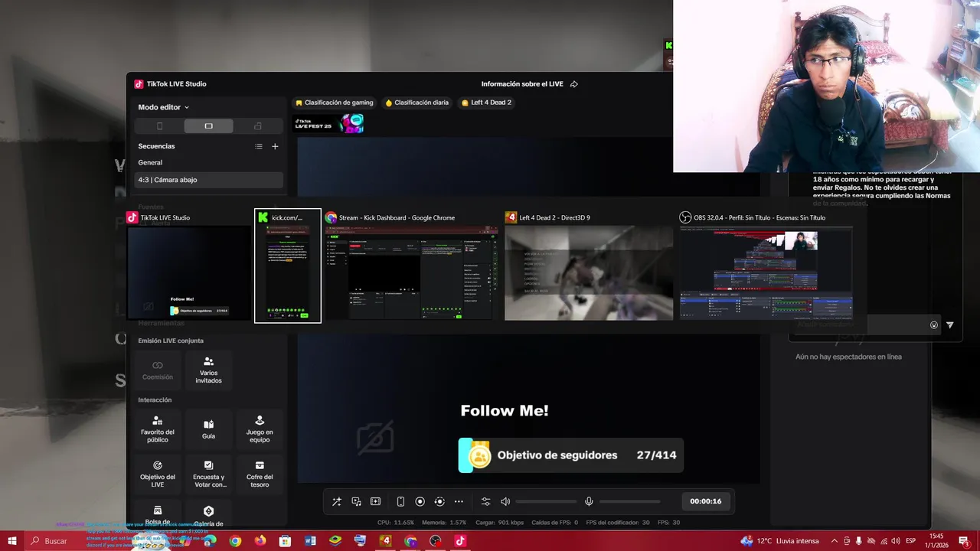Open the Guía tool

point(208,429)
